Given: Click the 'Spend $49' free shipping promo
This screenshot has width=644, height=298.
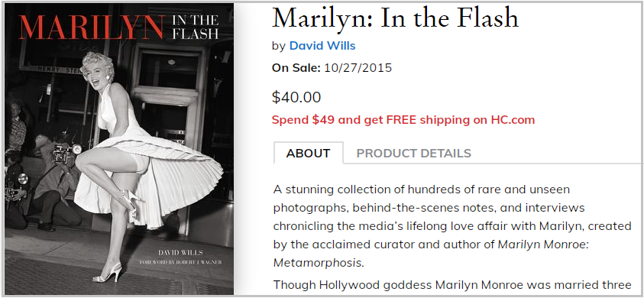Looking at the screenshot, I should (x=403, y=120).
